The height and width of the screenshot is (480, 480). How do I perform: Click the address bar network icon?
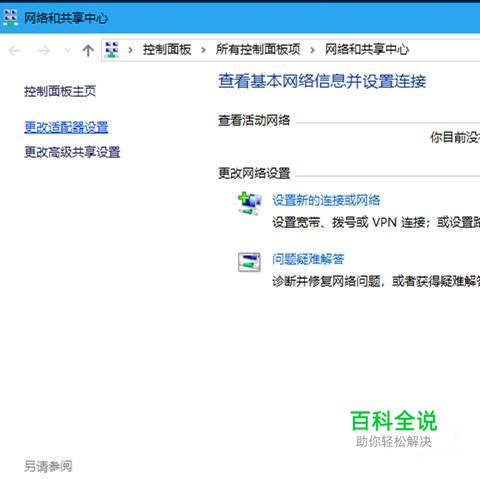tap(112, 50)
